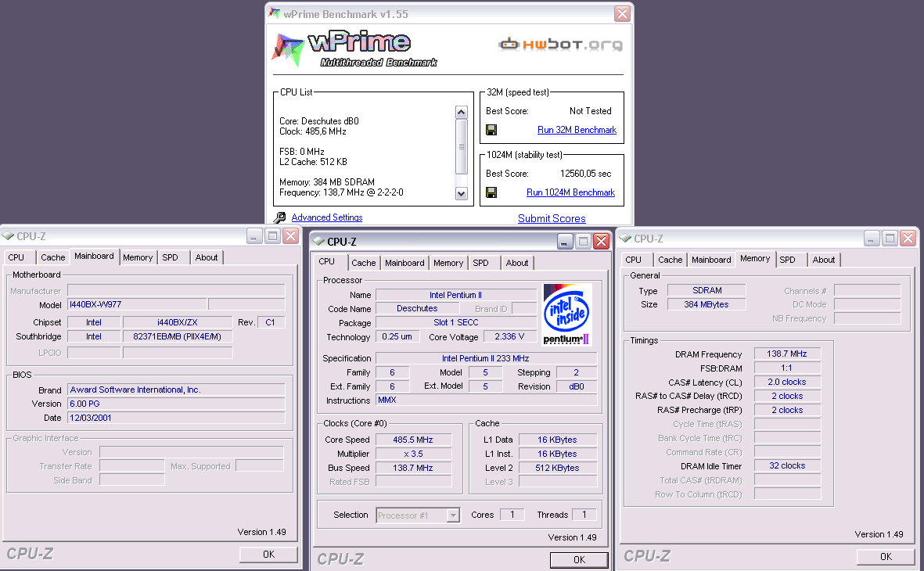Open Memory tab in center CPU-Z window

coord(448,263)
